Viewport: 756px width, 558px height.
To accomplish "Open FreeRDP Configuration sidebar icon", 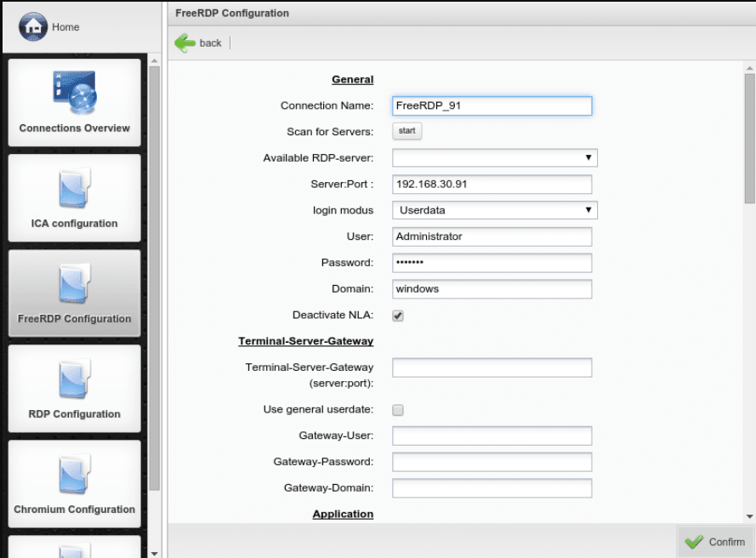I will [74, 284].
